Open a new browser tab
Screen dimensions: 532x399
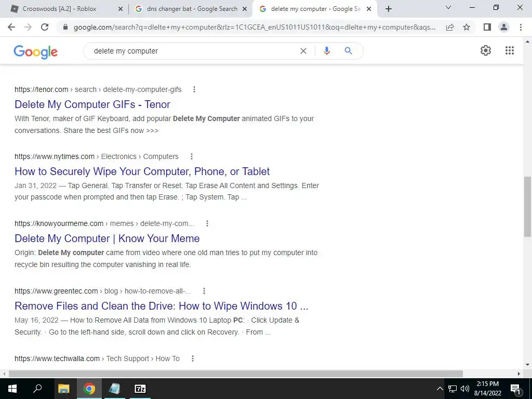[x=389, y=9]
